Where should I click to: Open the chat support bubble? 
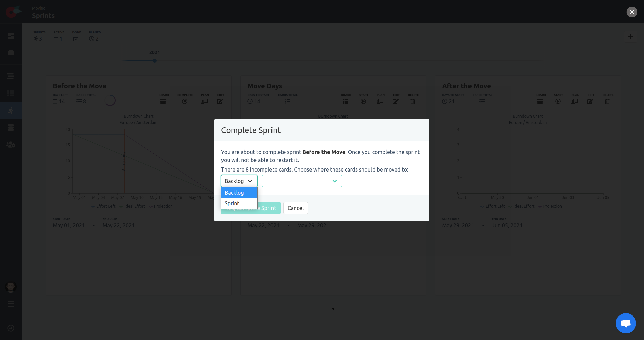[626, 323]
